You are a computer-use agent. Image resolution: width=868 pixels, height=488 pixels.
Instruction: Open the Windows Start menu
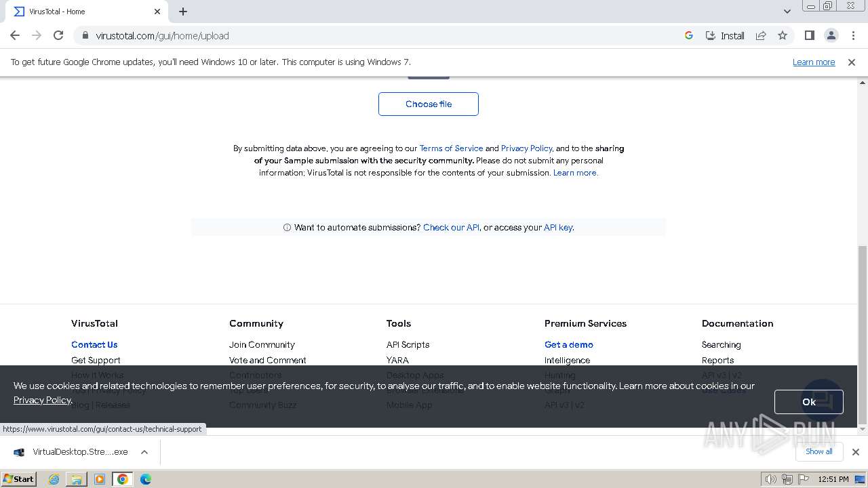point(19,479)
